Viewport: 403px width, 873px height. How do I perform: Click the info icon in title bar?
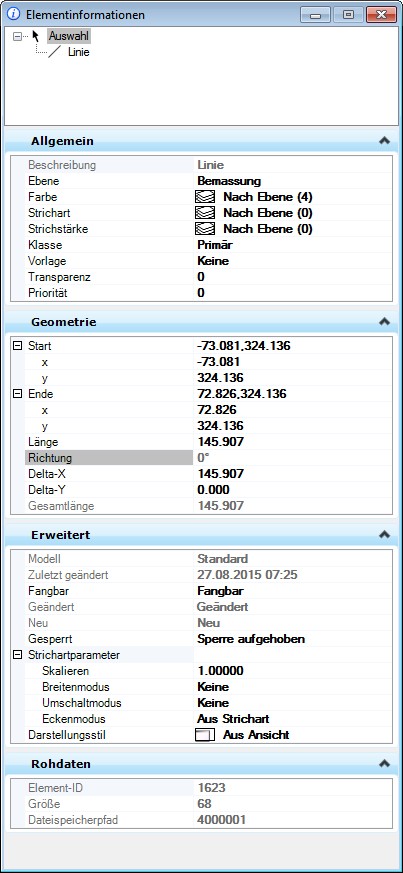[14, 14]
